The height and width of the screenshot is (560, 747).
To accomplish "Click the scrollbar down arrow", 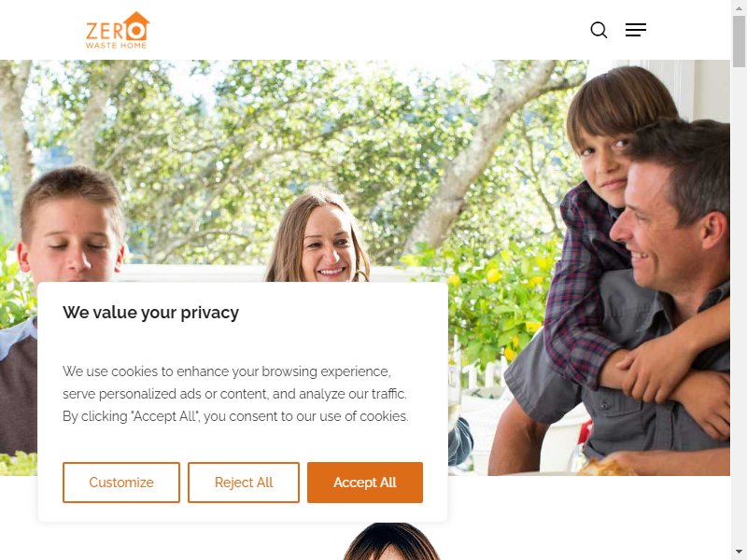I will 739,552.
